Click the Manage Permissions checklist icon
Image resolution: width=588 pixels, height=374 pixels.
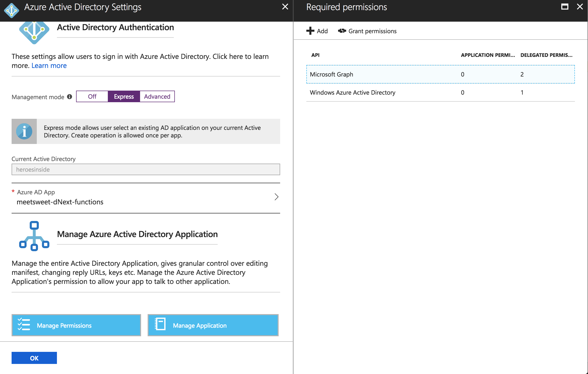pyautogui.click(x=24, y=325)
